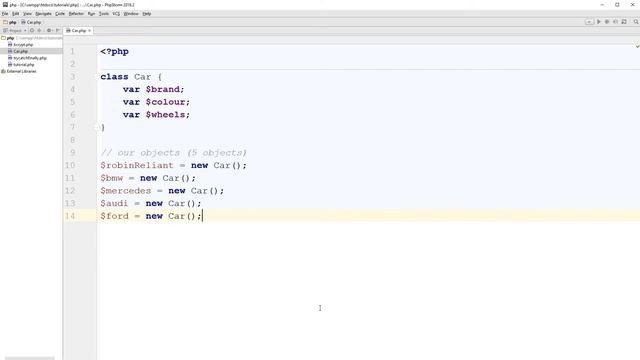Click line number 10 in the gutter
The image size is (640, 360).
[70, 165]
